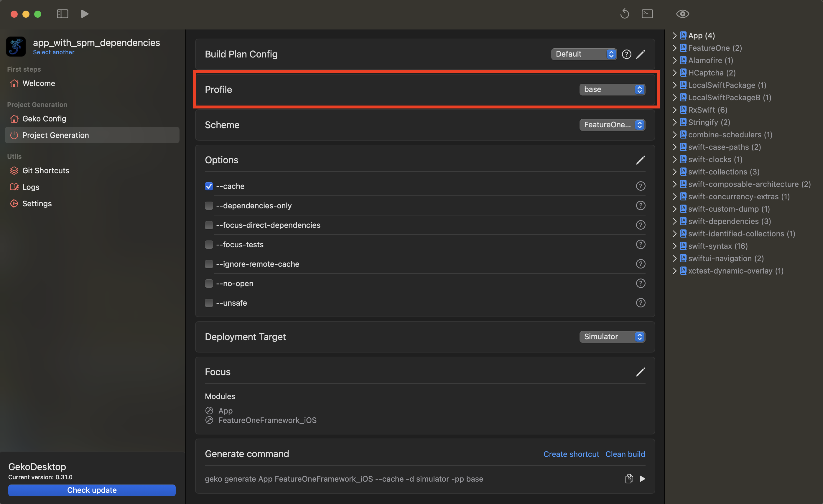823x504 pixels.
Task: Click the reload arrow icon in the toolbar
Action: pos(625,14)
